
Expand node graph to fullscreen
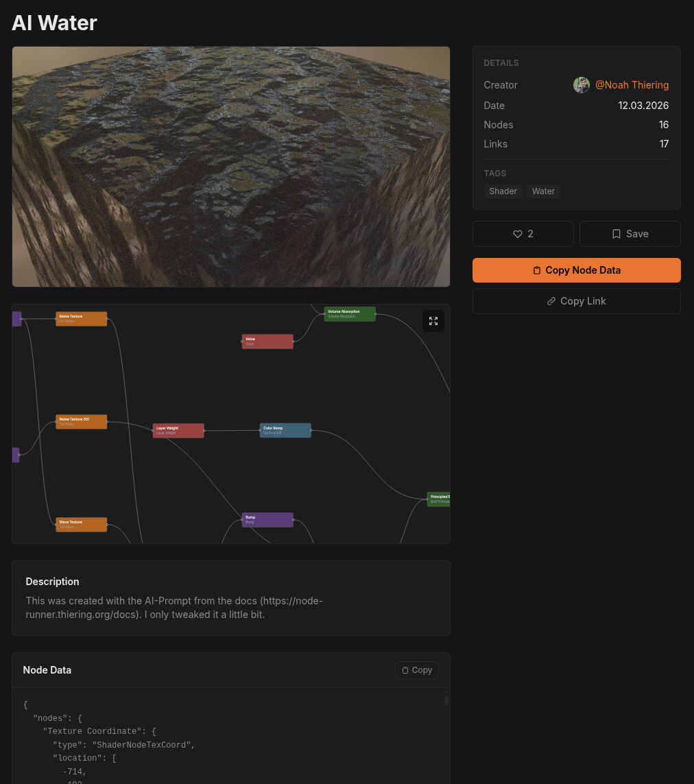click(x=433, y=321)
